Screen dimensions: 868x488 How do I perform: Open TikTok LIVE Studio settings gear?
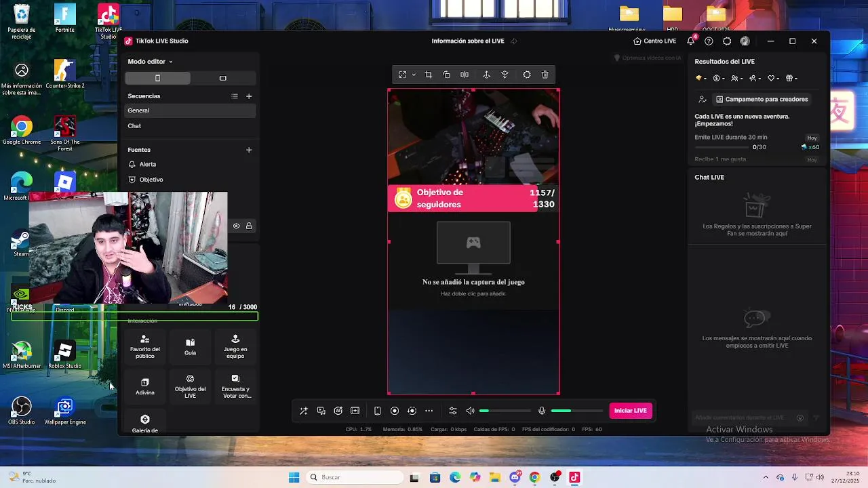coord(727,41)
